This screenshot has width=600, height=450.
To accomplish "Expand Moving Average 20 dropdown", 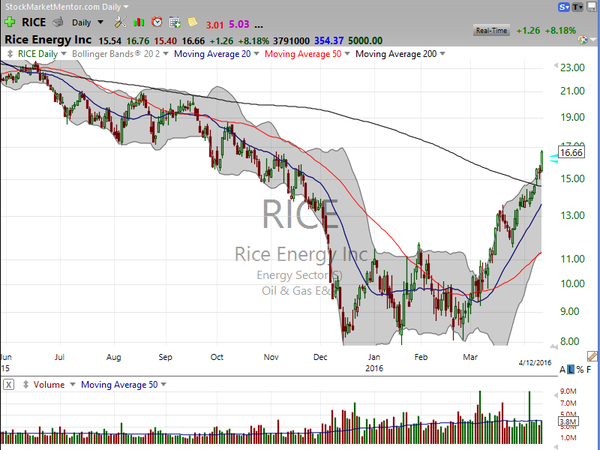I will click(256, 54).
